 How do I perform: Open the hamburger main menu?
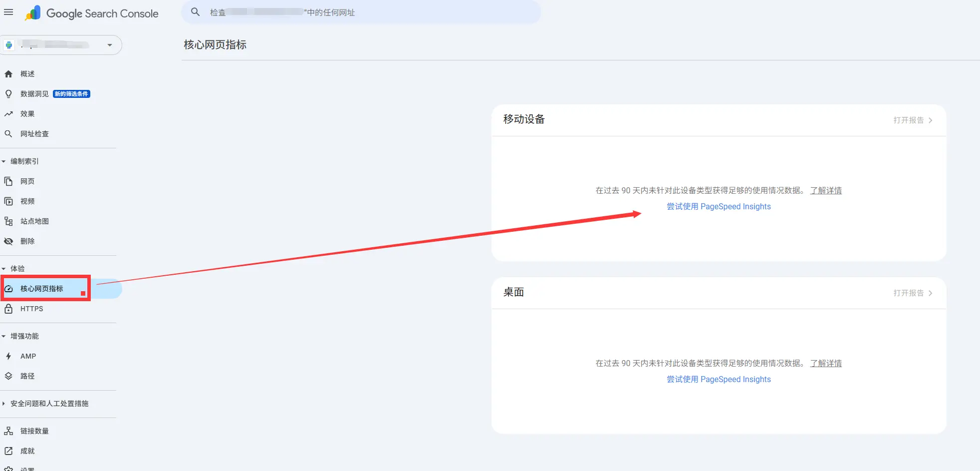click(8, 12)
